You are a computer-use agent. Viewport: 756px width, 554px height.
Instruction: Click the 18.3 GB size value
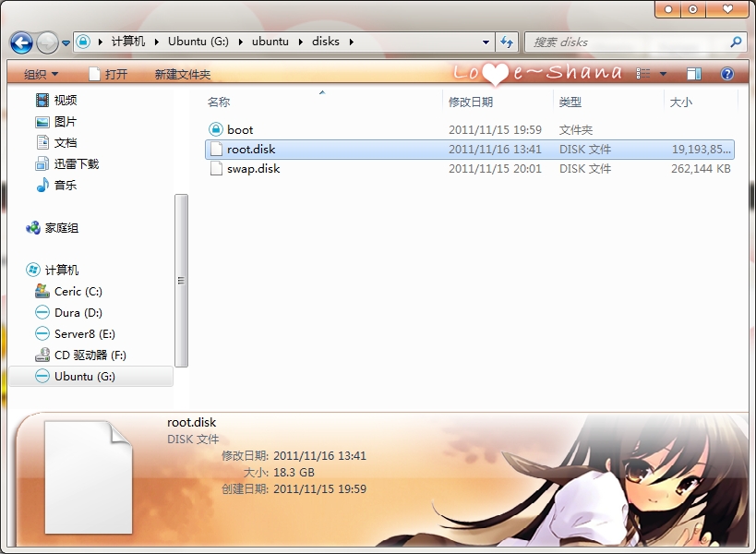[x=294, y=472]
